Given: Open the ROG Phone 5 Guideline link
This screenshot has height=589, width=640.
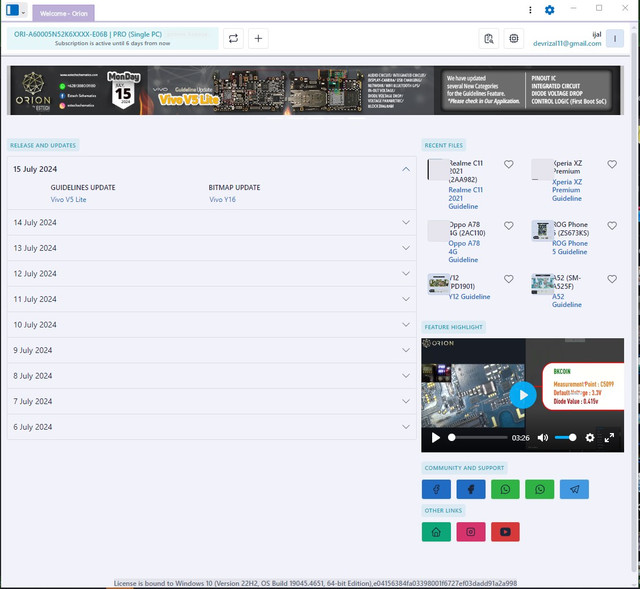Looking at the screenshot, I should click(x=570, y=247).
